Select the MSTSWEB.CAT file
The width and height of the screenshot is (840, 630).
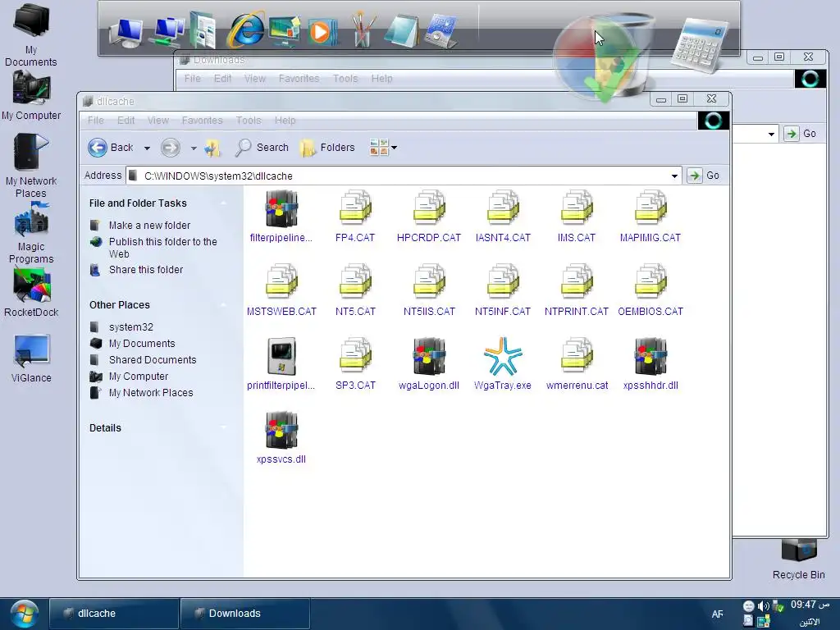tap(281, 290)
